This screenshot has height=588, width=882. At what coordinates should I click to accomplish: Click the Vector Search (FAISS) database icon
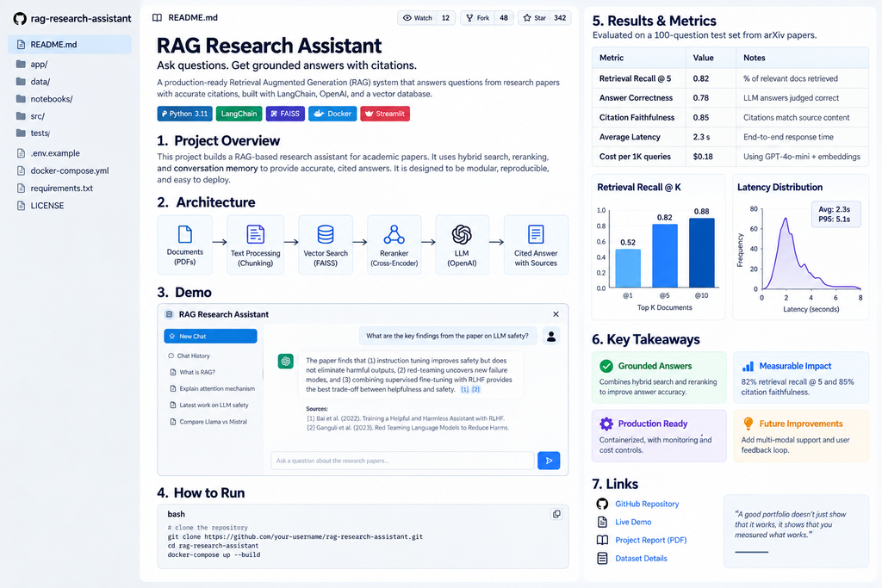coord(326,234)
